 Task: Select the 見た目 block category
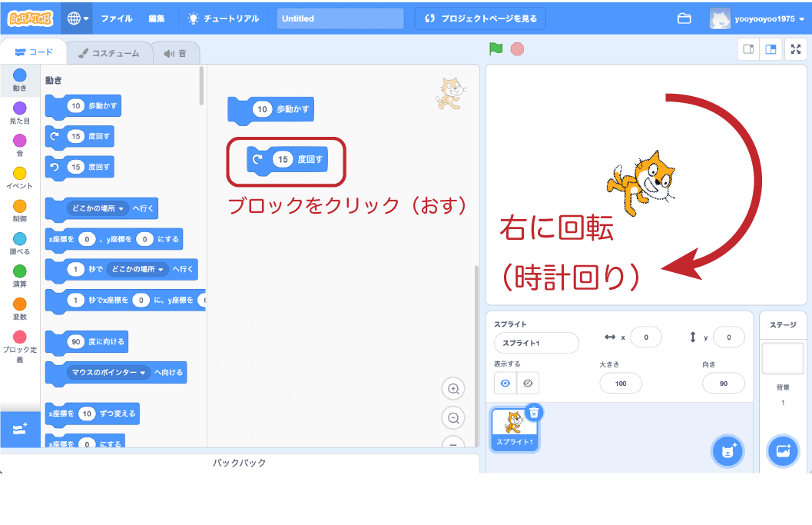click(x=20, y=113)
